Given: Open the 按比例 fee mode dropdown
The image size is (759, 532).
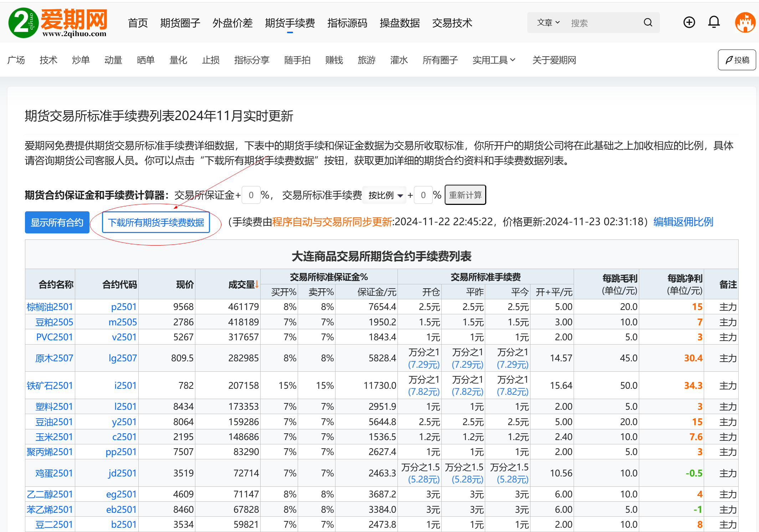Looking at the screenshot, I should (x=384, y=195).
